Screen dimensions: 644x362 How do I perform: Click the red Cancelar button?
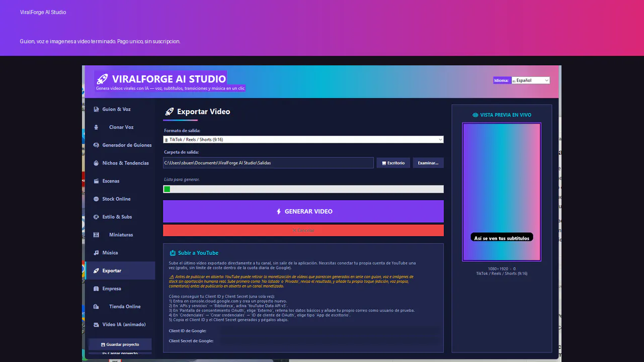pos(303,230)
